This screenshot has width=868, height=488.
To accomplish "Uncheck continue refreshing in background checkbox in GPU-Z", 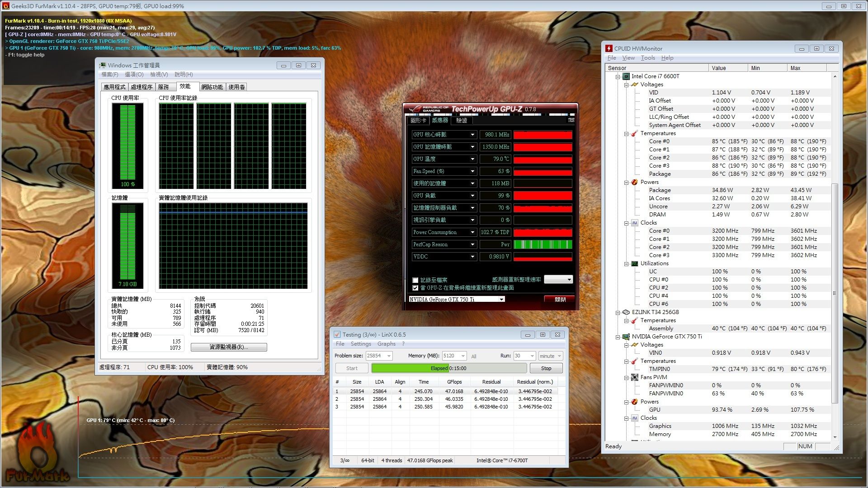I will click(x=415, y=288).
